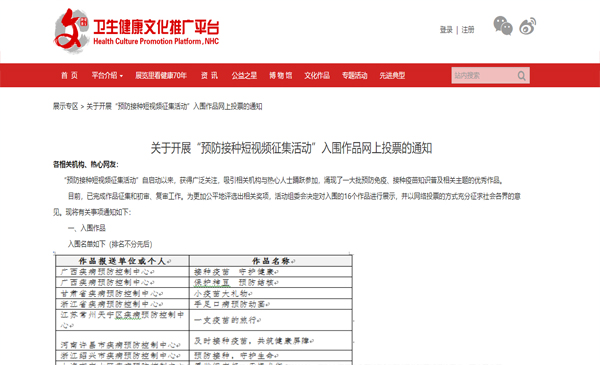Image resolution: width=600 pixels, height=365 pixels.
Task: Click the 登录 link
Action: [446, 30]
